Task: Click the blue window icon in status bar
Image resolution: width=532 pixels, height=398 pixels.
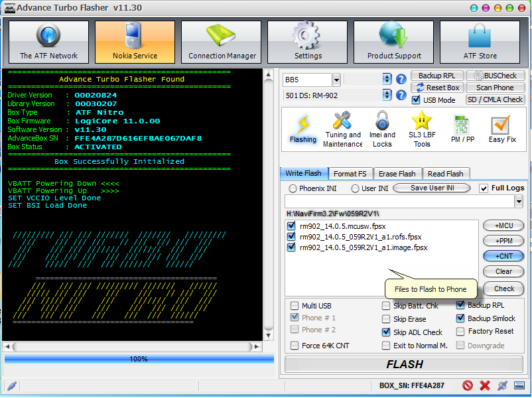Action: pyautogui.click(x=519, y=385)
